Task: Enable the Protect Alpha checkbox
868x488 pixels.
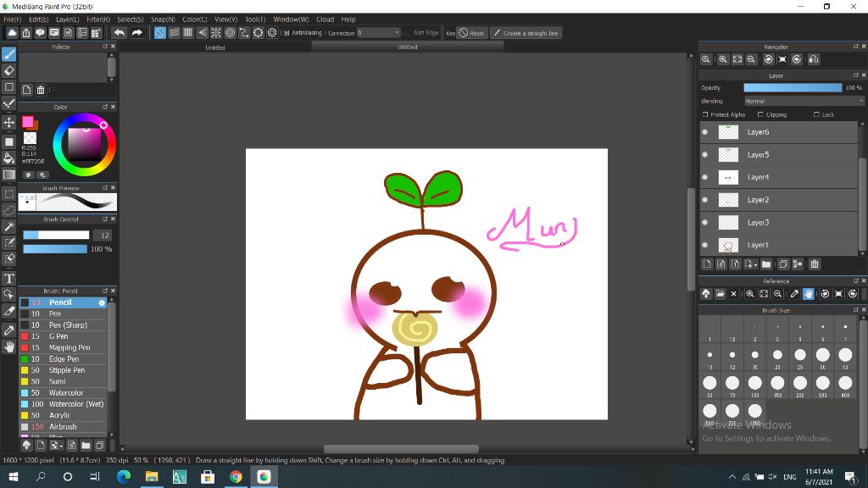Action: point(705,114)
